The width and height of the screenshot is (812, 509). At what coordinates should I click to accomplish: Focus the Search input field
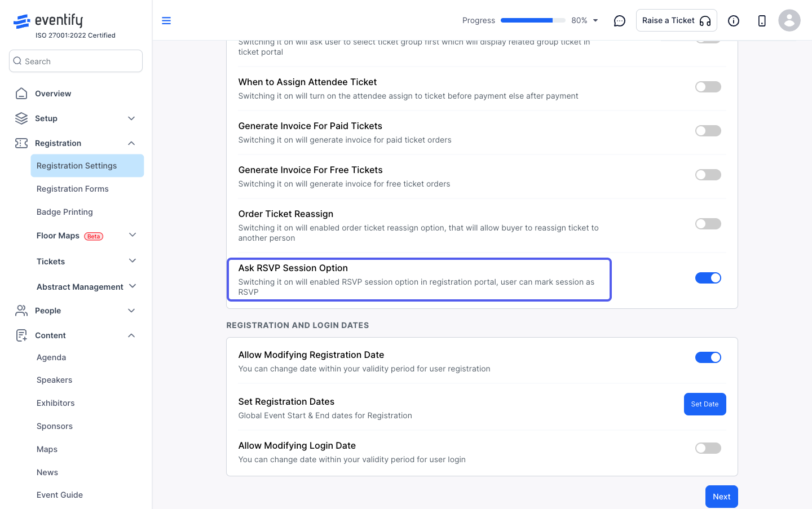coord(76,61)
